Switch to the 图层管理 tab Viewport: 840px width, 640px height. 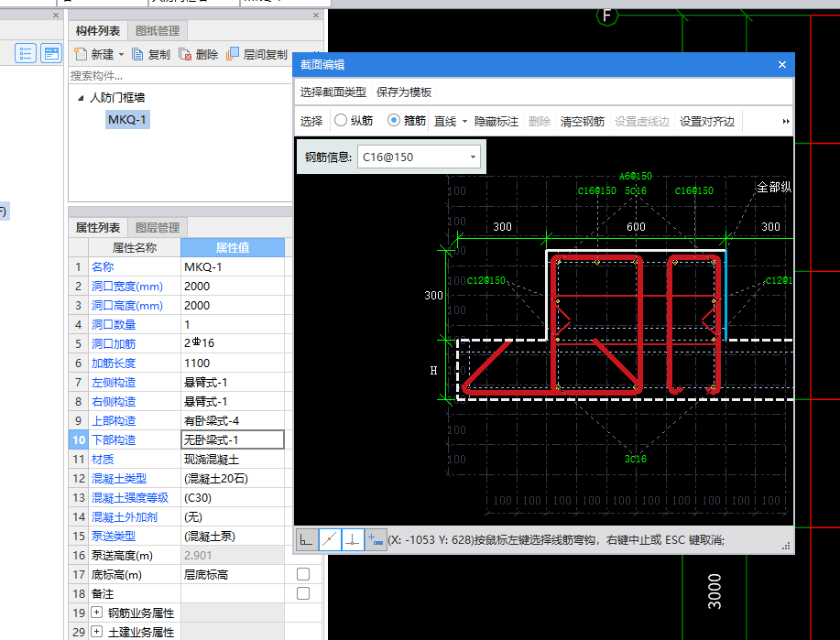coord(158,228)
